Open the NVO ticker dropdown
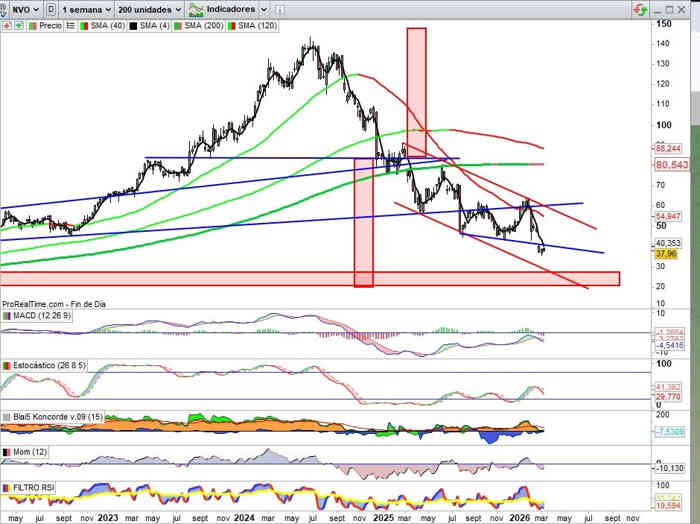 pyautogui.click(x=21, y=8)
